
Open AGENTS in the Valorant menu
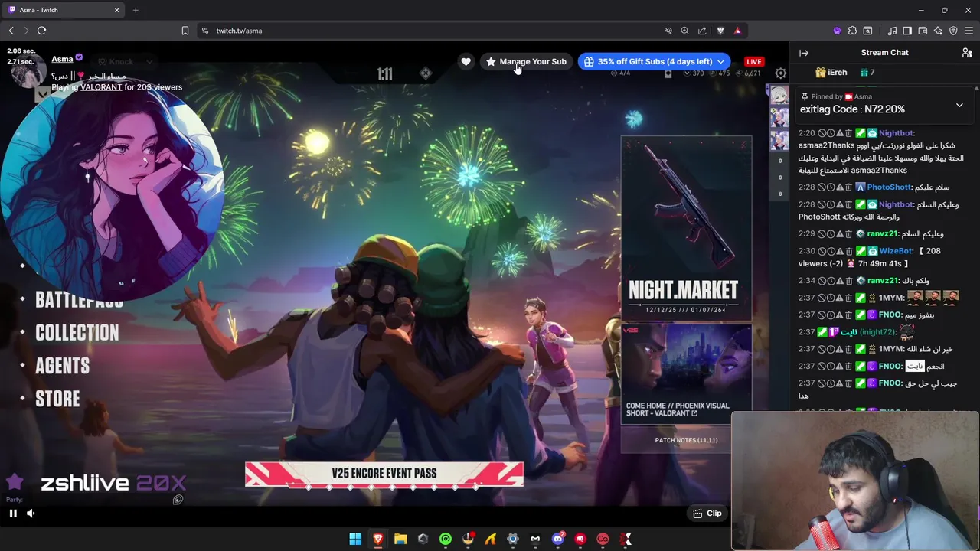(62, 366)
